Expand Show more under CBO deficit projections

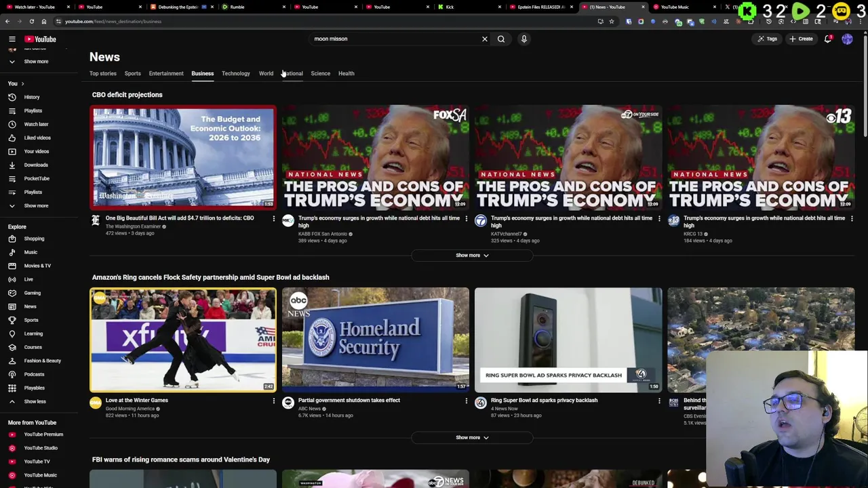click(472, 256)
